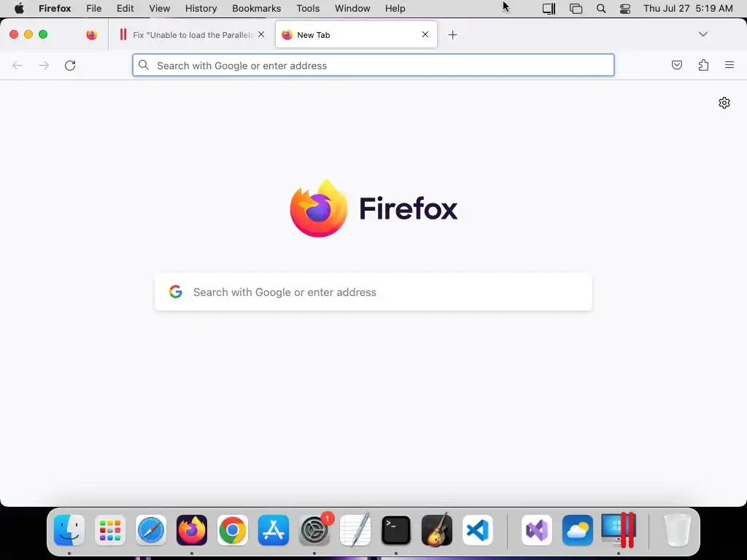Click the search magnifier in the address bar
747x560 pixels.
pyautogui.click(x=144, y=65)
